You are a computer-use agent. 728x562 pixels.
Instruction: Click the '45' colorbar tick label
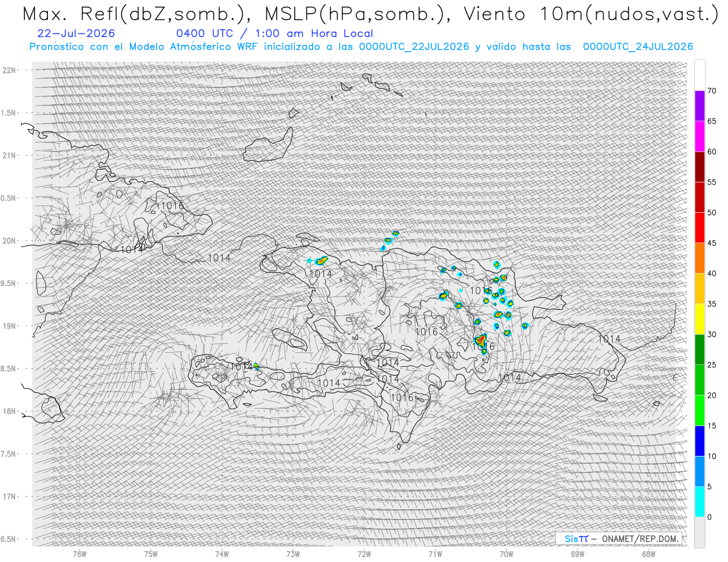point(712,243)
